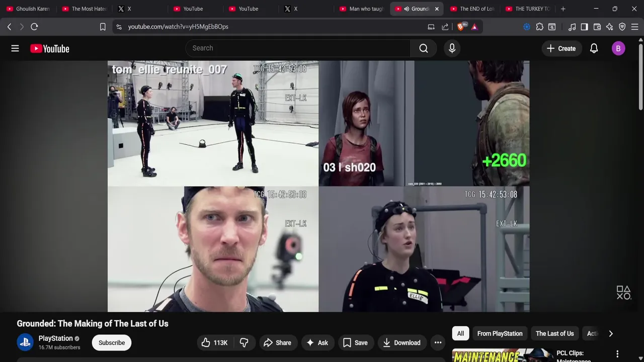This screenshot has width=644, height=362.
Task: Open more actions three-dot menu
Action: click(x=438, y=343)
